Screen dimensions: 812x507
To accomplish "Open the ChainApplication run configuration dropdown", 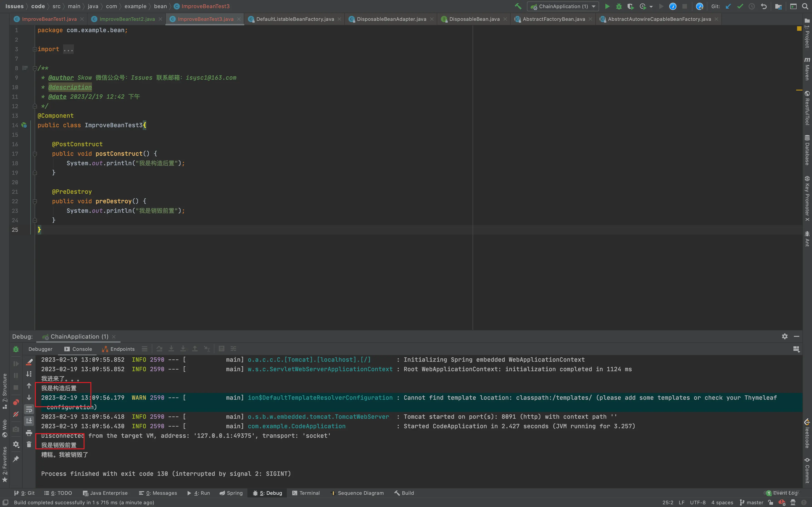I will [563, 6].
